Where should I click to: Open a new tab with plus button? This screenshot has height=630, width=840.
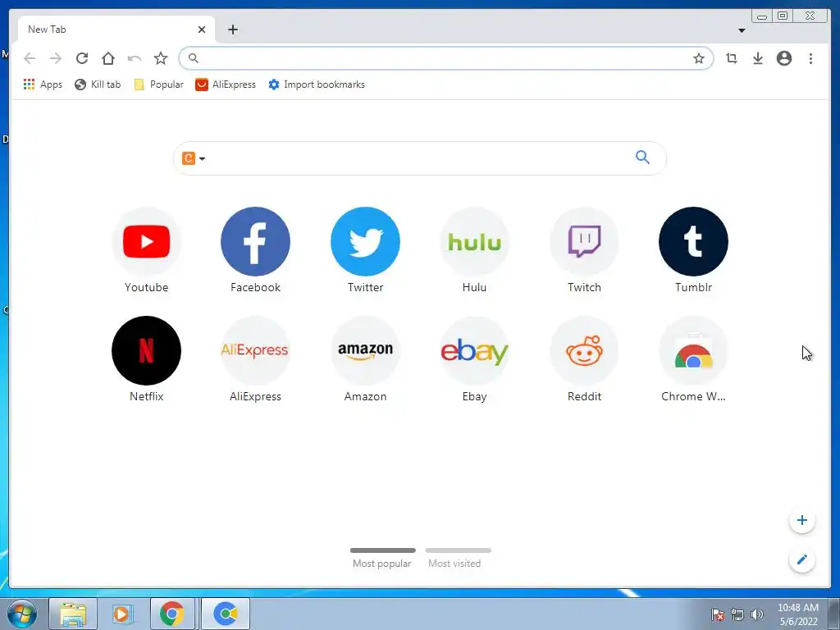tap(232, 30)
